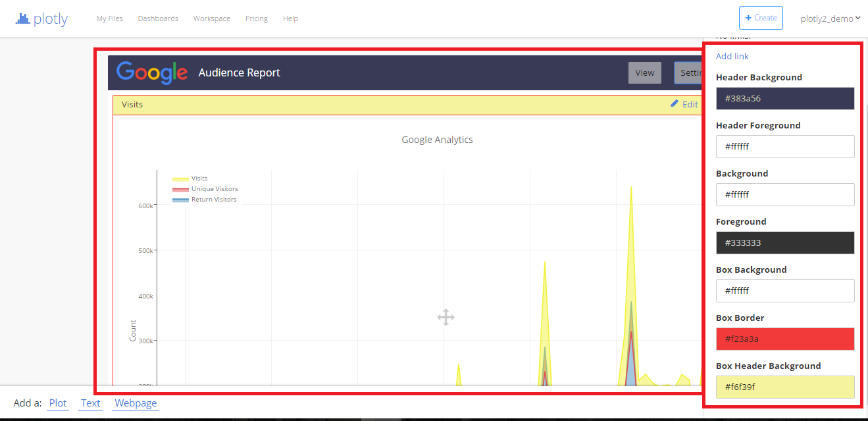Image resolution: width=868 pixels, height=421 pixels.
Task: Toggle Unique Visitors trace in legend
Action: [205, 189]
